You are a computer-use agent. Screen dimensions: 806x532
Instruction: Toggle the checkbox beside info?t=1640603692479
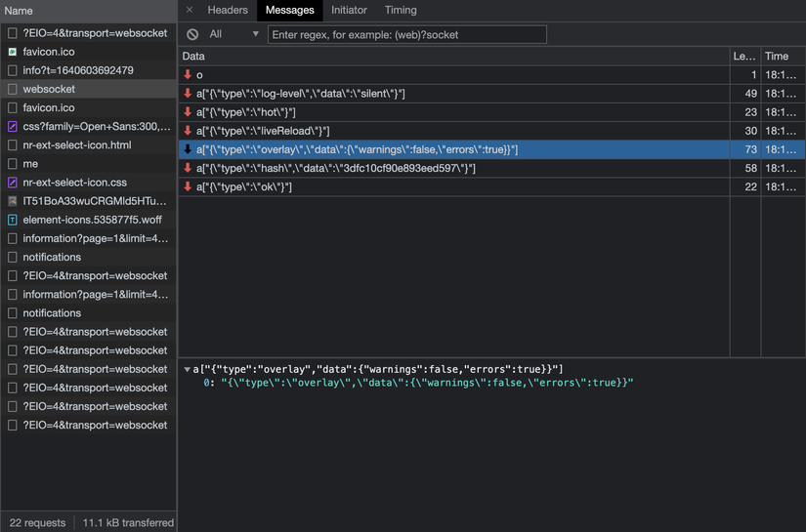(13, 70)
